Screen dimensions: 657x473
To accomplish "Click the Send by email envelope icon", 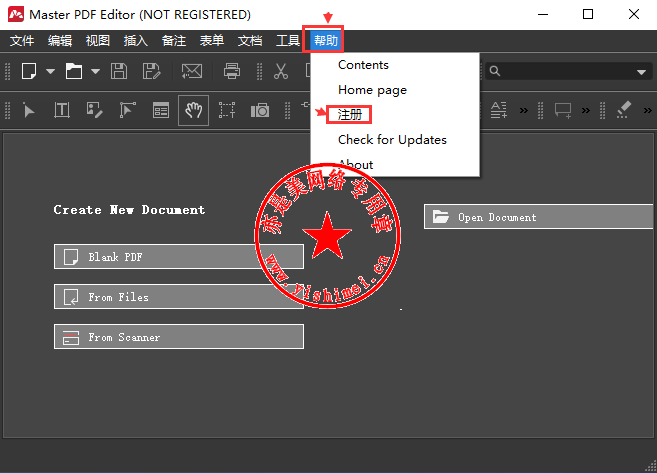I will [x=192, y=71].
